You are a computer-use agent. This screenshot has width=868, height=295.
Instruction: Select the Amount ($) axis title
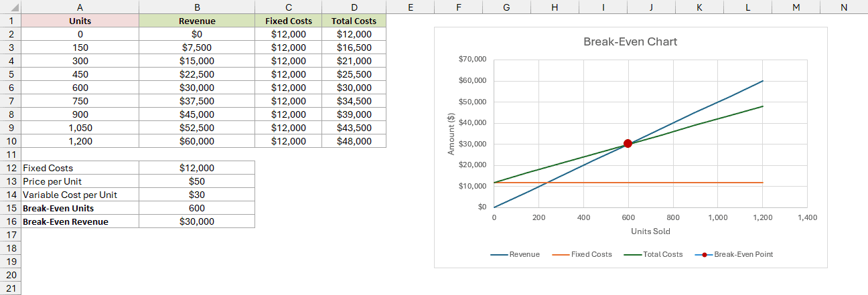(451, 132)
